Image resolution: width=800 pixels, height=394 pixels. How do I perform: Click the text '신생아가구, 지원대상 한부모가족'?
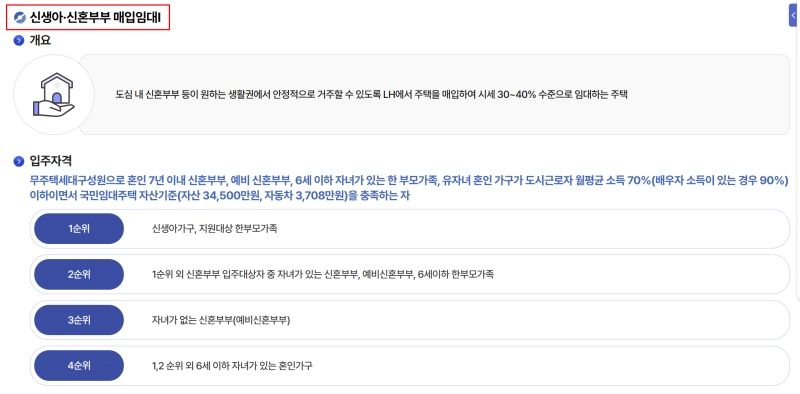coord(214,229)
